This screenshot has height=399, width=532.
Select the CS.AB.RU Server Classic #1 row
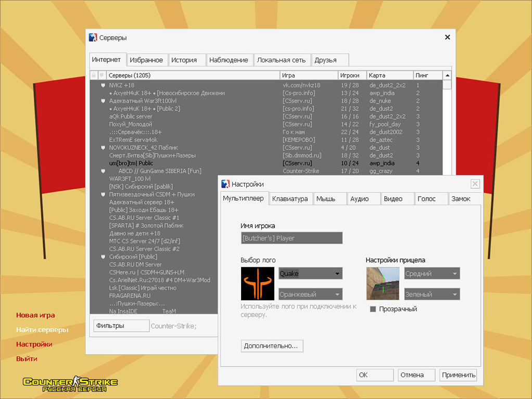point(154,217)
